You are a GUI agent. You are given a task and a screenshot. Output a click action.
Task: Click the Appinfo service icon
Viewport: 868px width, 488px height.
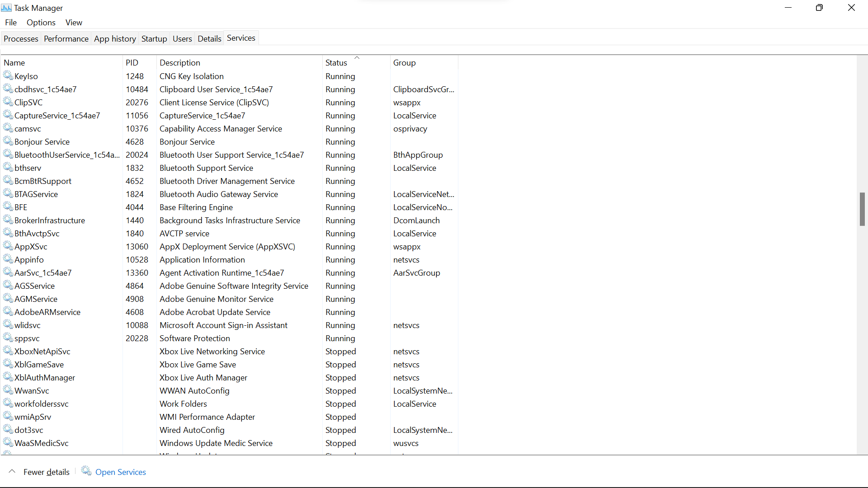[x=8, y=259]
